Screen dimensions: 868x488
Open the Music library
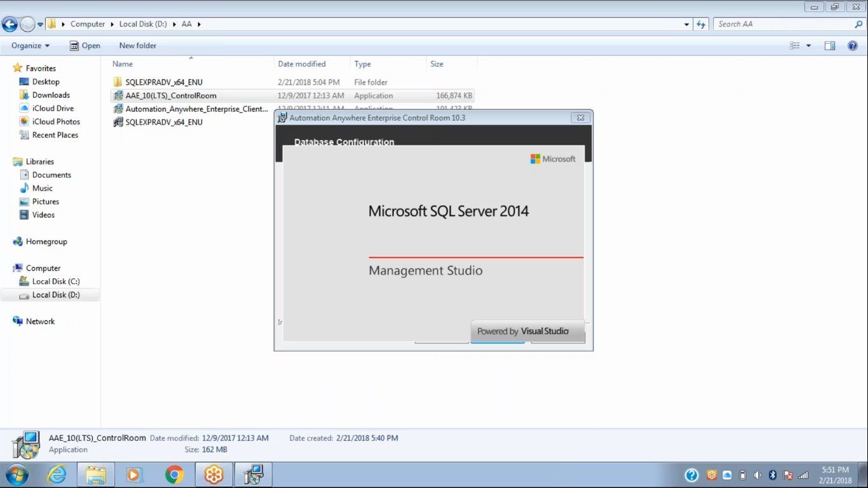point(43,188)
